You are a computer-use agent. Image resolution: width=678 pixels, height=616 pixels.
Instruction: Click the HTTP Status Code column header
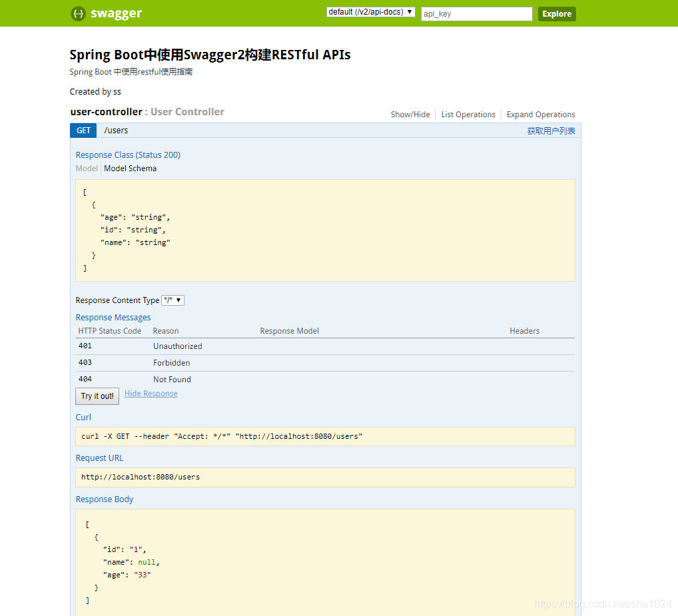point(110,331)
